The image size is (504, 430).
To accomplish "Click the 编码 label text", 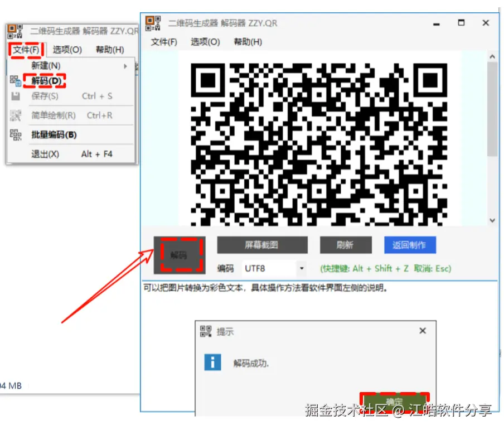I will [x=225, y=268].
